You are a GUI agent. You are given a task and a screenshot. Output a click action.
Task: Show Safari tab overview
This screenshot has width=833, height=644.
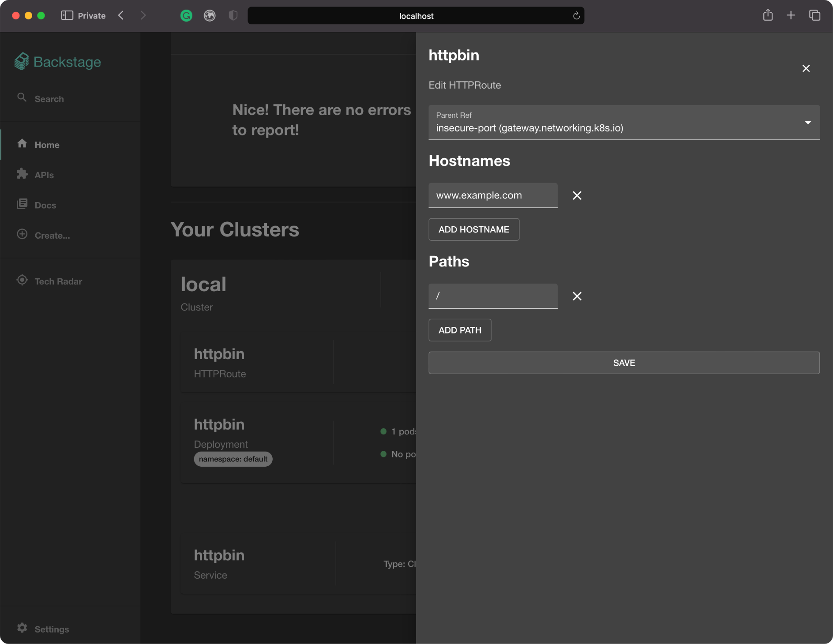[x=814, y=15]
